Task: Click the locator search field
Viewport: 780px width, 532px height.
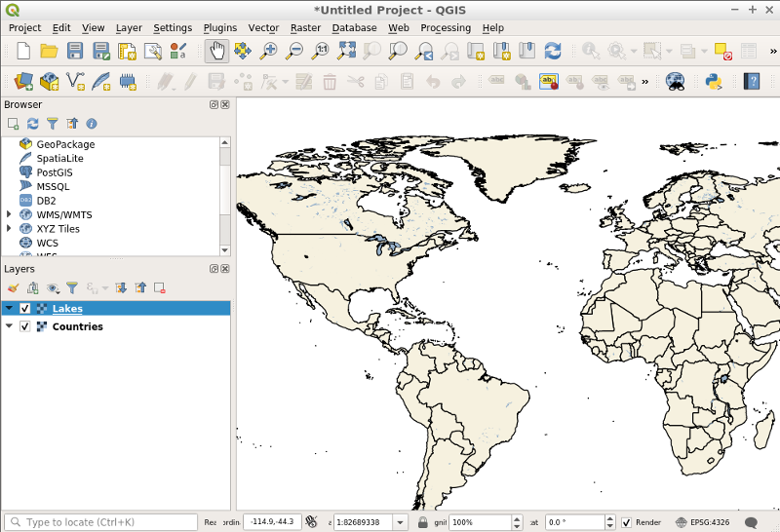Action: 101,522
